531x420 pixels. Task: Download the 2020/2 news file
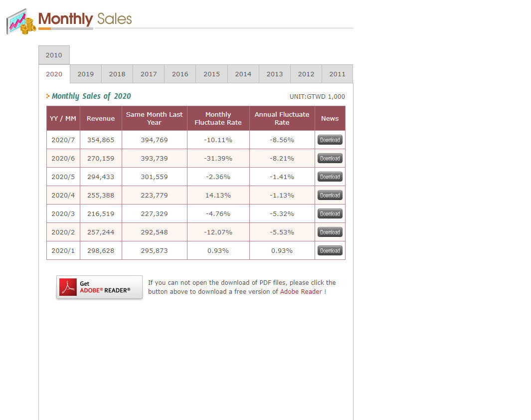(x=330, y=232)
